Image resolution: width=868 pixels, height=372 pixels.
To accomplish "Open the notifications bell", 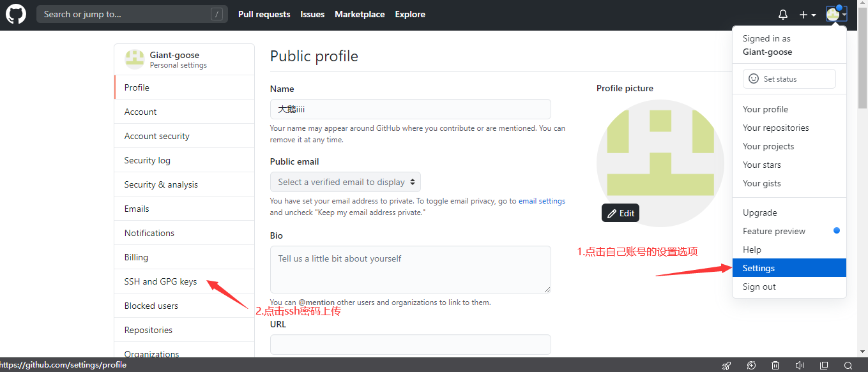I will tap(783, 15).
